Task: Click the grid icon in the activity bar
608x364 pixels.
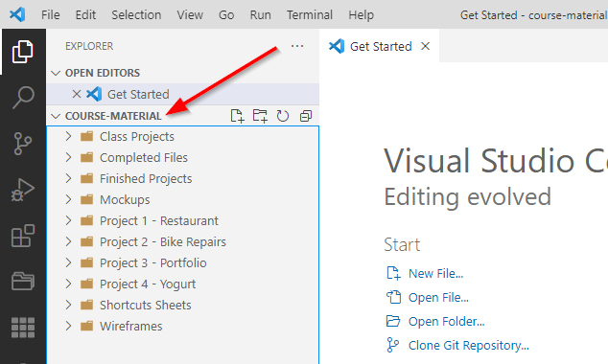Action: pyautogui.click(x=23, y=328)
